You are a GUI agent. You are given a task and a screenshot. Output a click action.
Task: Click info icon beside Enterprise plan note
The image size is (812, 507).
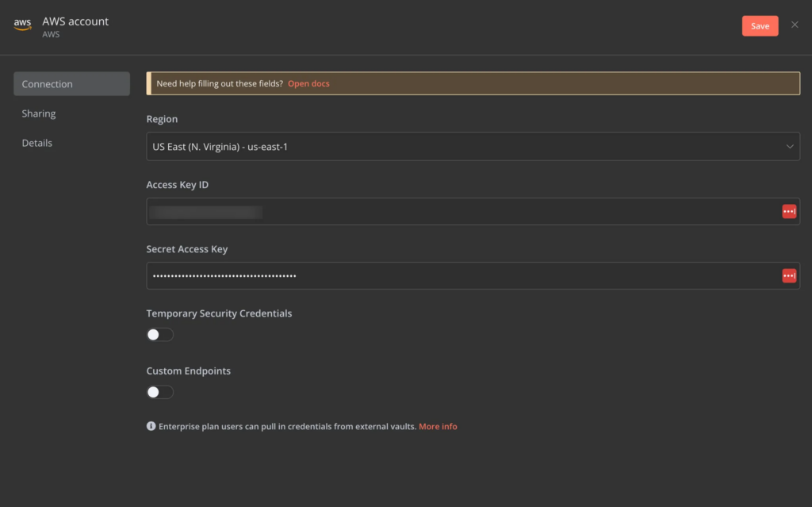tap(151, 426)
